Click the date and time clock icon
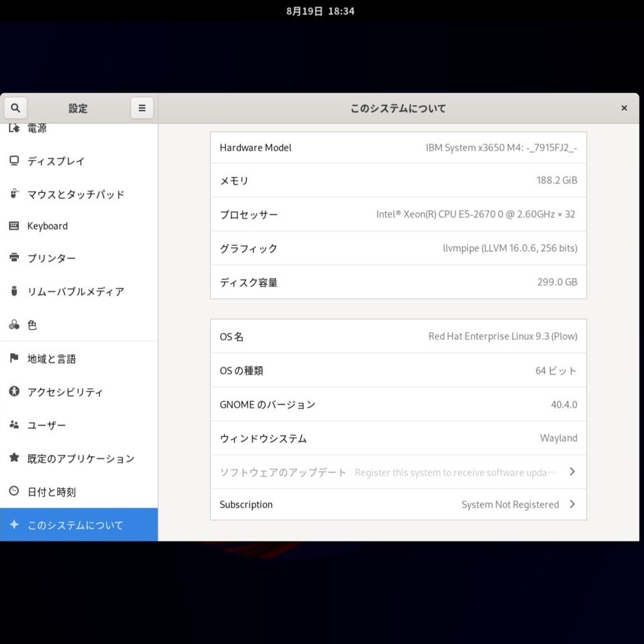This screenshot has width=644, height=644. pyautogui.click(x=14, y=491)
